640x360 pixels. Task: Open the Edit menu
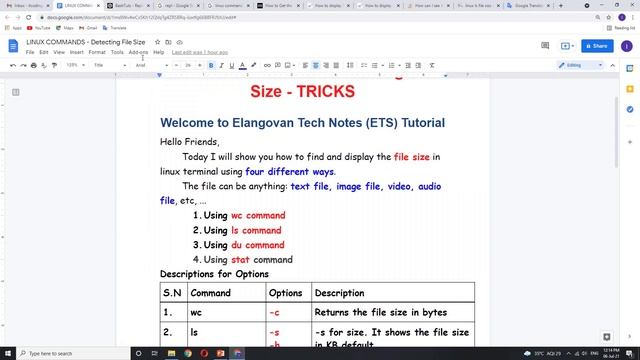coord(44,52)
